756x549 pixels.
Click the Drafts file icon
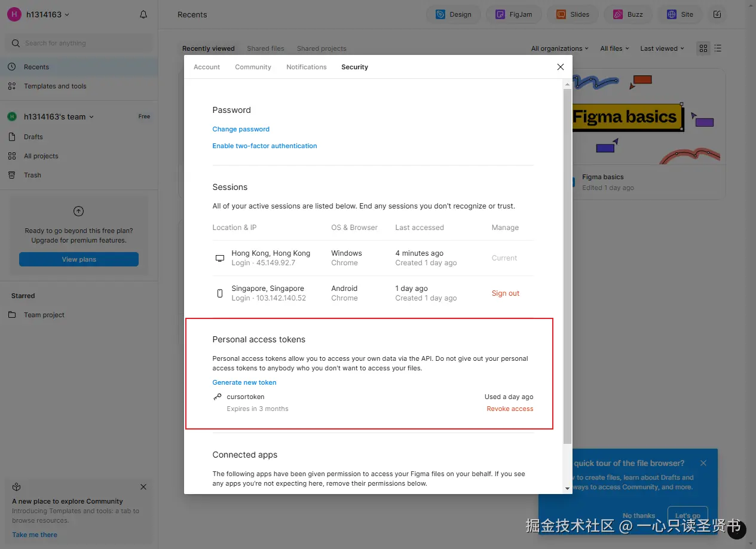click(x=12, y=137)
